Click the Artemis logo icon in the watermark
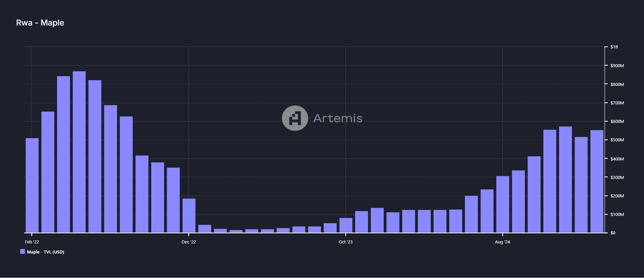Viewport: 644px width, 278px height. pyautogui.click(x=295, y=118)
